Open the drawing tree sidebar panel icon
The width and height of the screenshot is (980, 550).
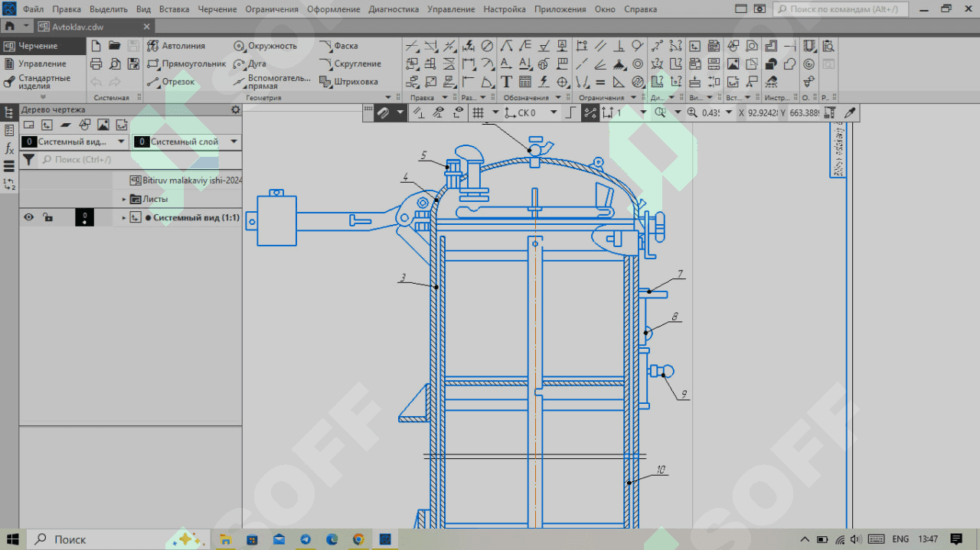click(x=9, y=112)
